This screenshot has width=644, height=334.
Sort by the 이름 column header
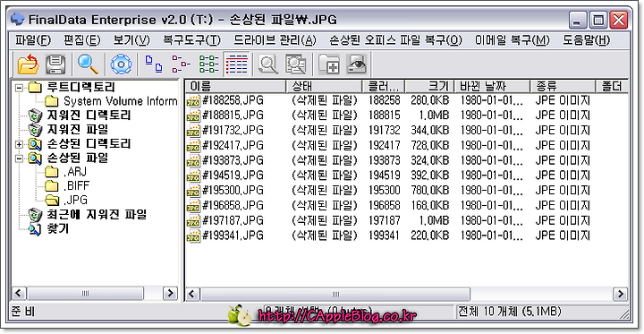point(236,87)
